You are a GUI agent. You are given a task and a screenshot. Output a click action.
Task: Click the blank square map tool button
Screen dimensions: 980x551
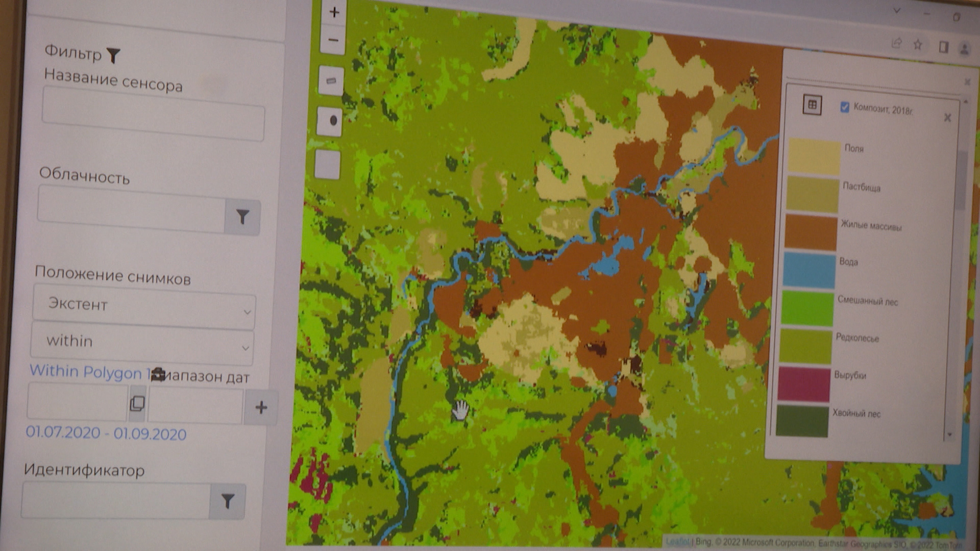[x=328, y=164]
